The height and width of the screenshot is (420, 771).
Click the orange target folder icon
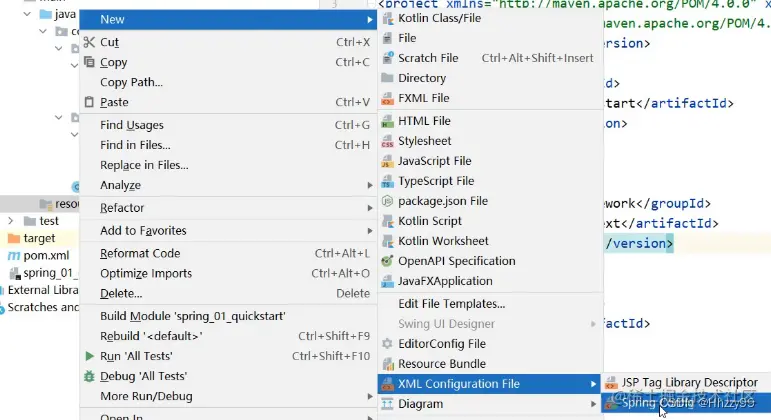click(14, 239)
